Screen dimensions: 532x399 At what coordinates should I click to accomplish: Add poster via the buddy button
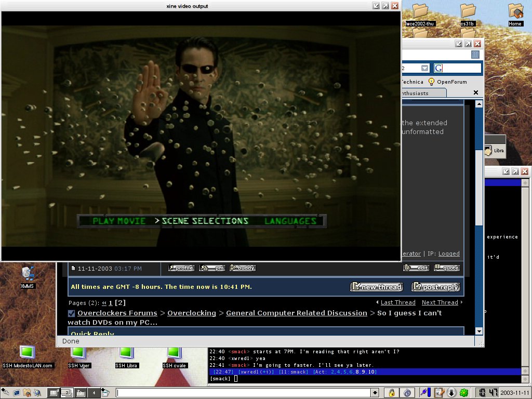[243, 268]
